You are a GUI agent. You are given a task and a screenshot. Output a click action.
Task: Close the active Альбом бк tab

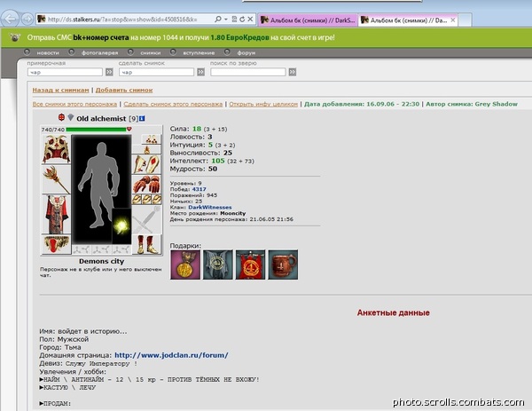[x=452, y=20]
